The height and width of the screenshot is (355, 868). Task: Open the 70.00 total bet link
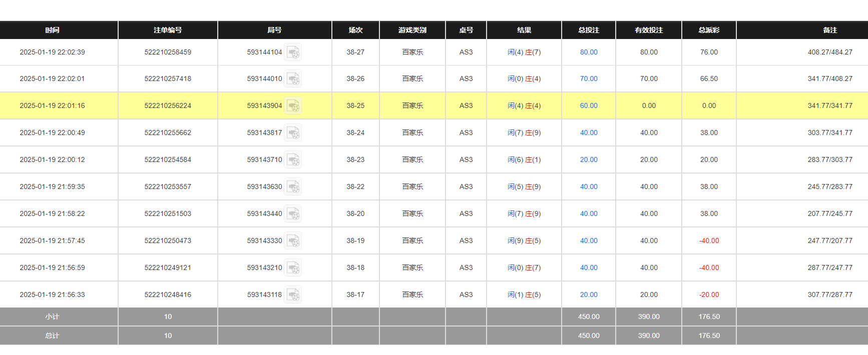589,78
